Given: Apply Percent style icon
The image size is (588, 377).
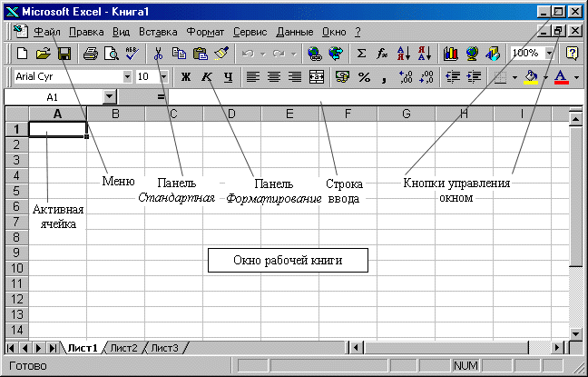Looking at the screenshot, I should click(364, 77).
